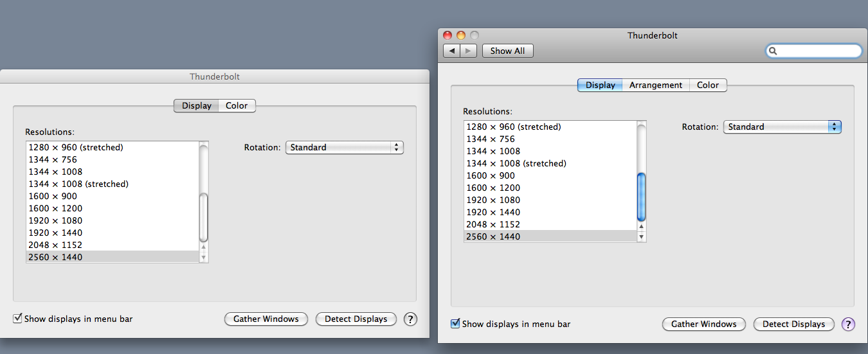The height and width of the screenshot is (354, 868).
Task: Toggle Show displays in menu bar in left window
Action: pyautogui.click(x=17, y=319)
